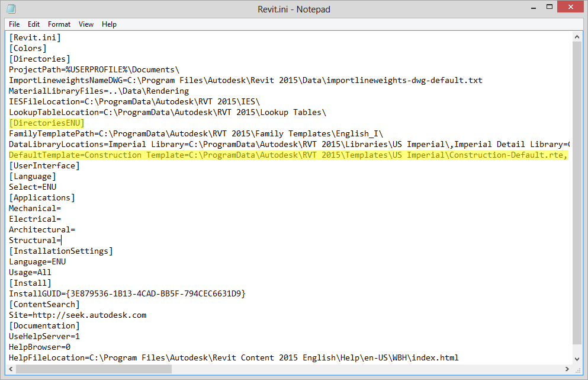Open the Format menu
Screen dimensions: 588x380
[x=59, y=24]
